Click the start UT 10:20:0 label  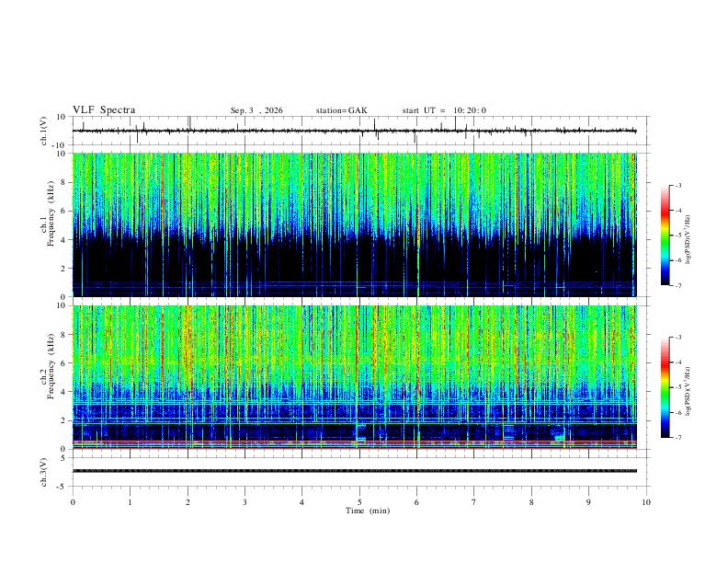click(x=444, y=110)
